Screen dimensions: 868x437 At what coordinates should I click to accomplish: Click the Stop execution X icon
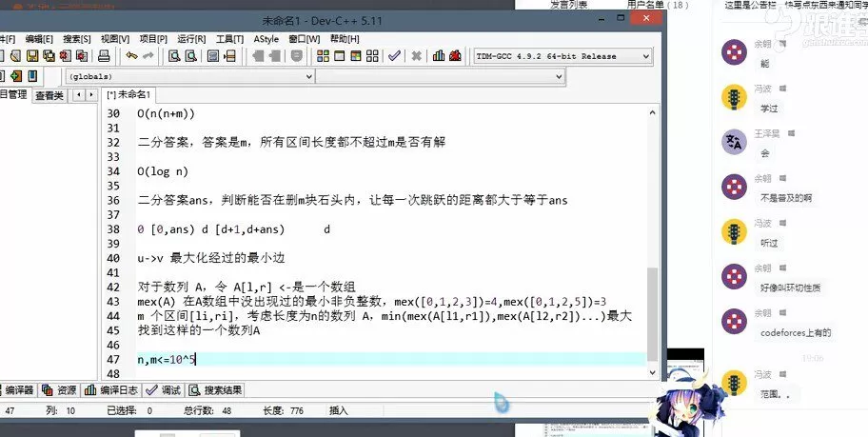[416, 56]
